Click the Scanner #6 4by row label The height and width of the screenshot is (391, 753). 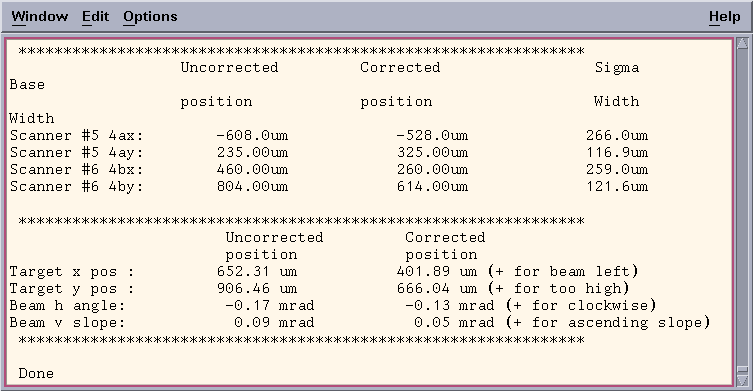point(76,186)
